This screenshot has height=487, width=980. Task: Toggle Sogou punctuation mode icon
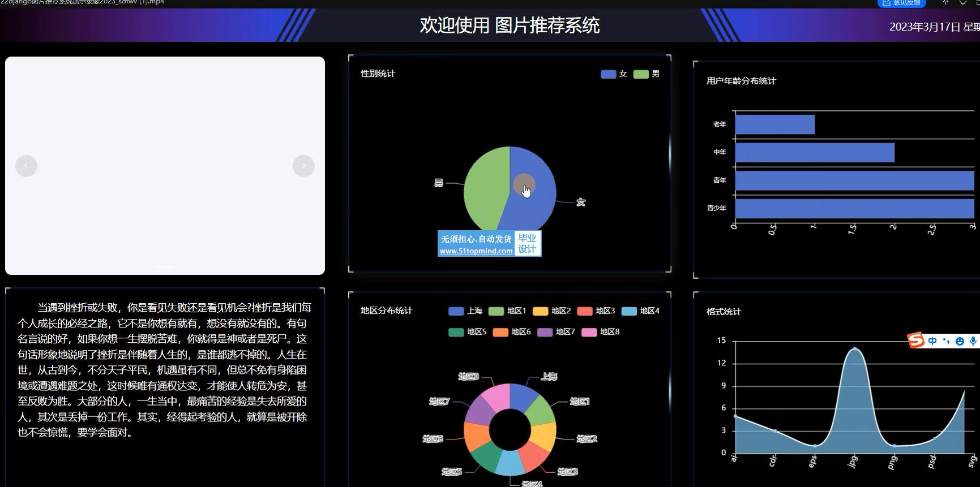click(946, 341)
